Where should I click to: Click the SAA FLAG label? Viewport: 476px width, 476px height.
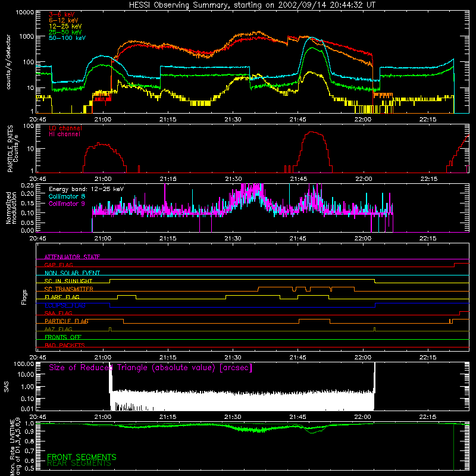(58, 313)
